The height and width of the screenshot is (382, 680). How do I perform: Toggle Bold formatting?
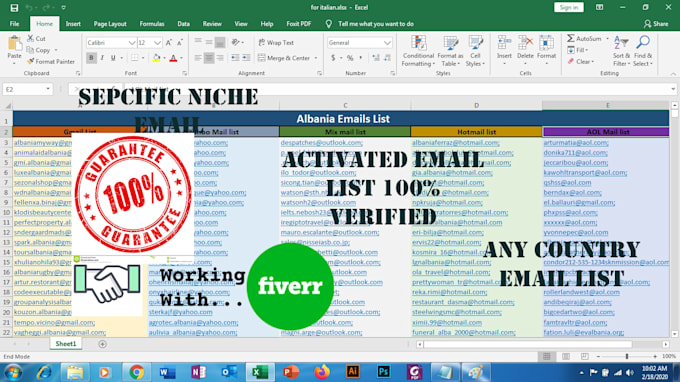click(x=91, y=58)
